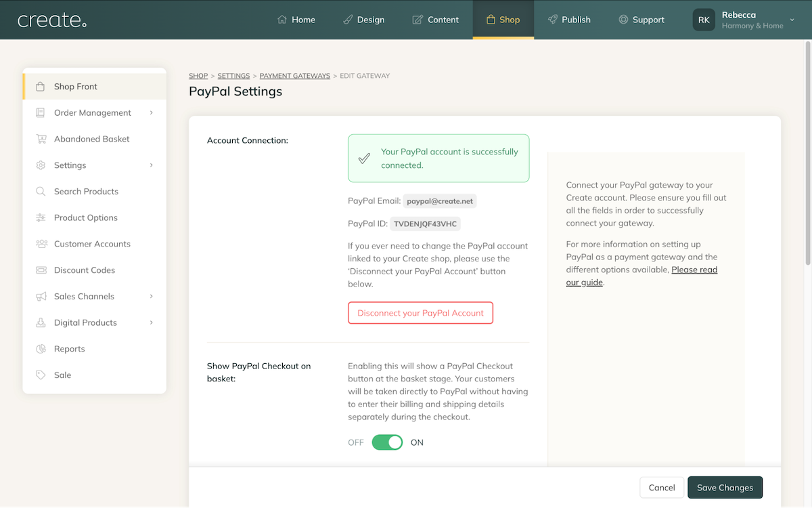The image size is (812, 508).
Task: Expand the Order Management submenu chevron
Action: point(152,113)
